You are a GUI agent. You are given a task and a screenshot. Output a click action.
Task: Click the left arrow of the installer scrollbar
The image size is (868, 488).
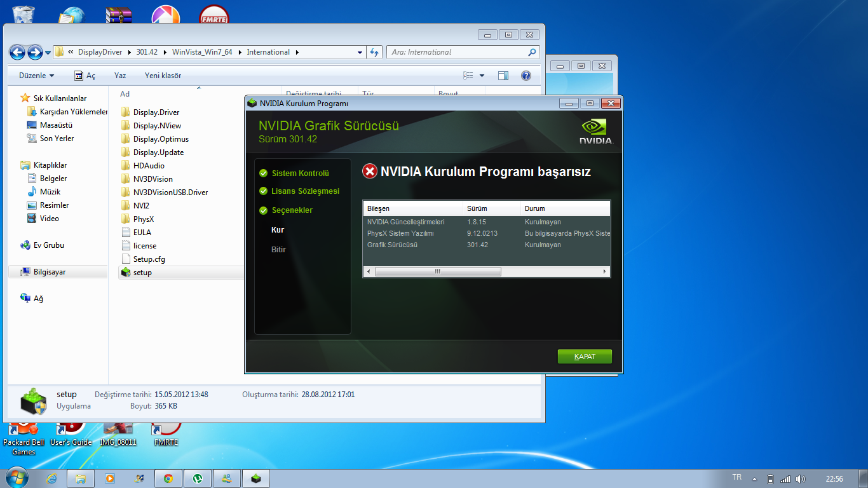(x=369, y=271)
